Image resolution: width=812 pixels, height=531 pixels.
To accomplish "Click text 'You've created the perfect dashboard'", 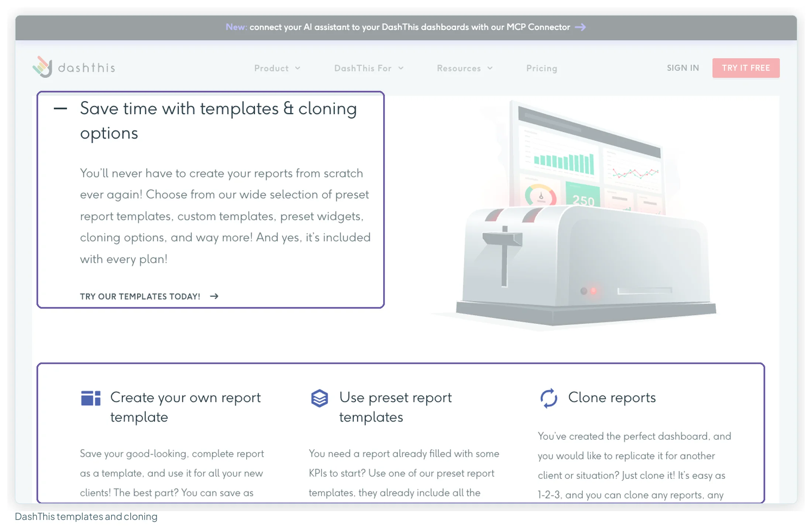I will pyautogui.click(x=623, y=436).
